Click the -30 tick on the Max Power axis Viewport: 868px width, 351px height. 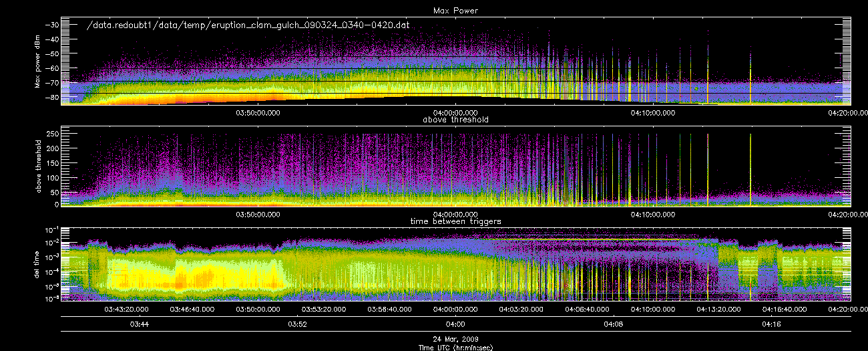coord(53,24)
